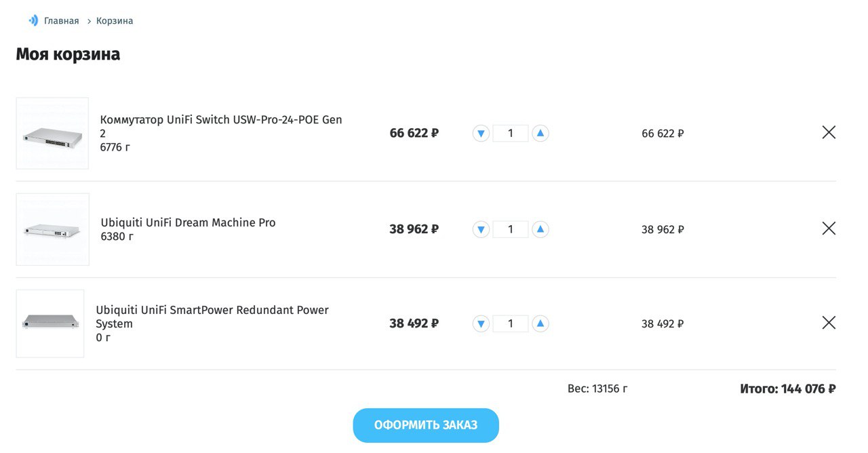Remove SmartPower Redundant Power System from cart
The image size is (868, 453).
[829, 323]
